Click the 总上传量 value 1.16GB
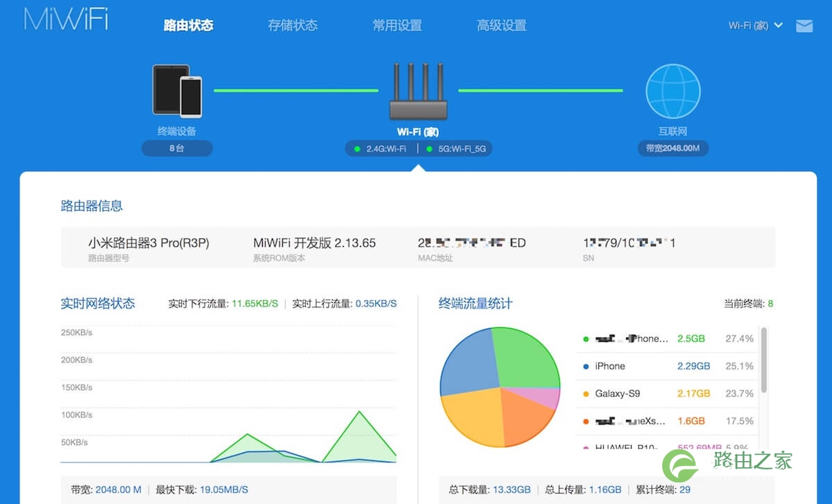Screen dimensions: 832x504 point(605,489)
